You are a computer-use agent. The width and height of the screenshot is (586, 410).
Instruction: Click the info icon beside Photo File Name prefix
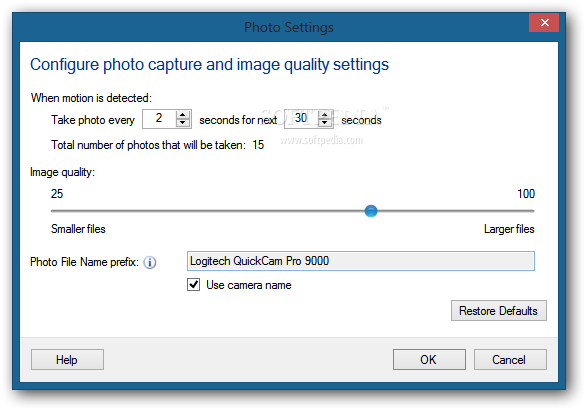coord(150,262)
